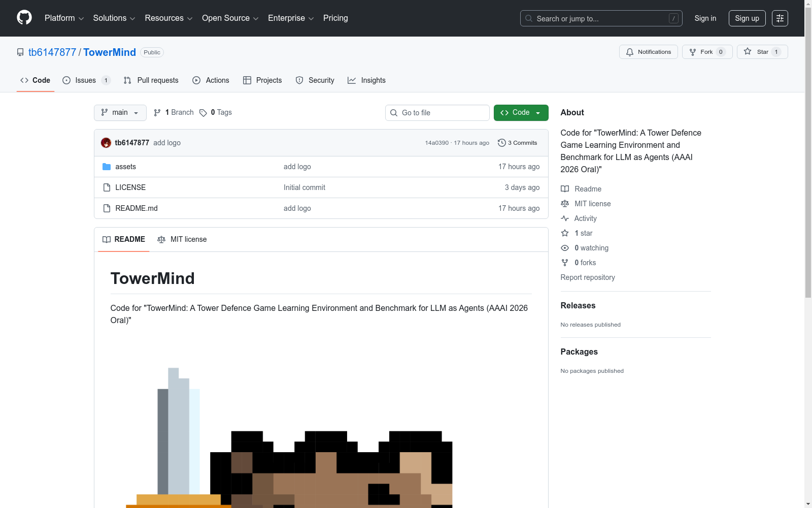
Task: Switch to the Insights tab
Action: (x=366, y=80)
